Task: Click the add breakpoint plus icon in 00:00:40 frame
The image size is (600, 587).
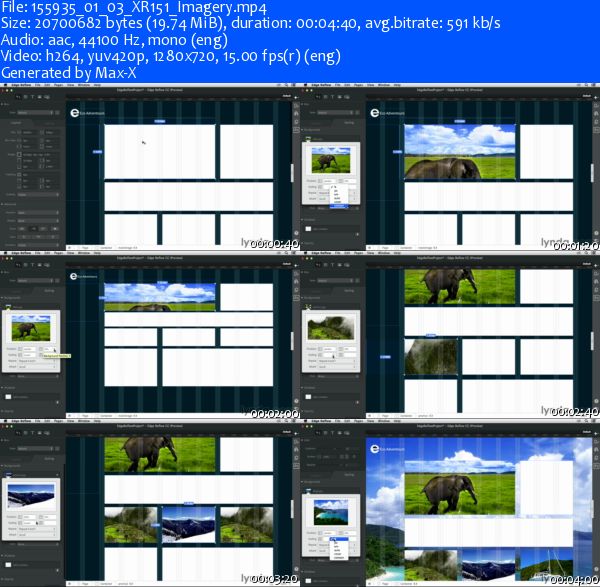Action: (295, 97)
